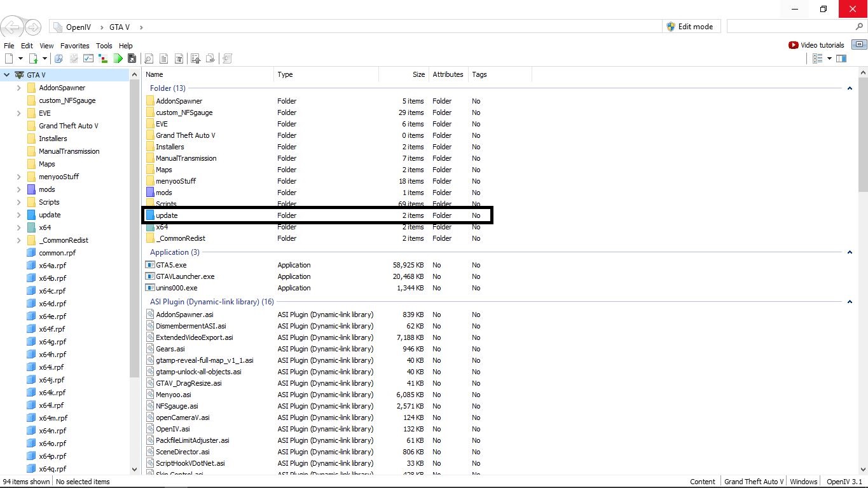
Task: Sort by the Size column header
Action: pyautogui.click(x=404, y=74)
